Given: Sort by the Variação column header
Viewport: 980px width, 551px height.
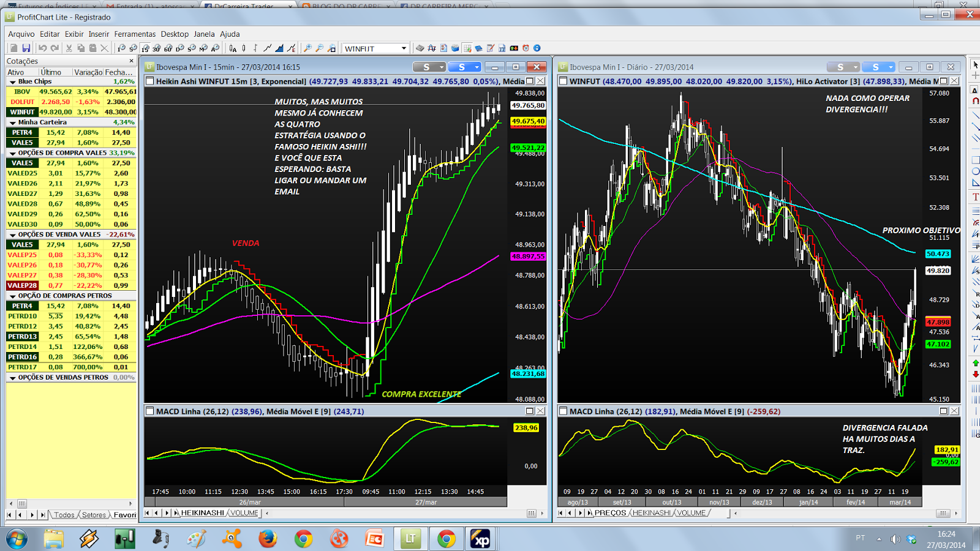Looking at the screenshot, I should coord(88,72).
